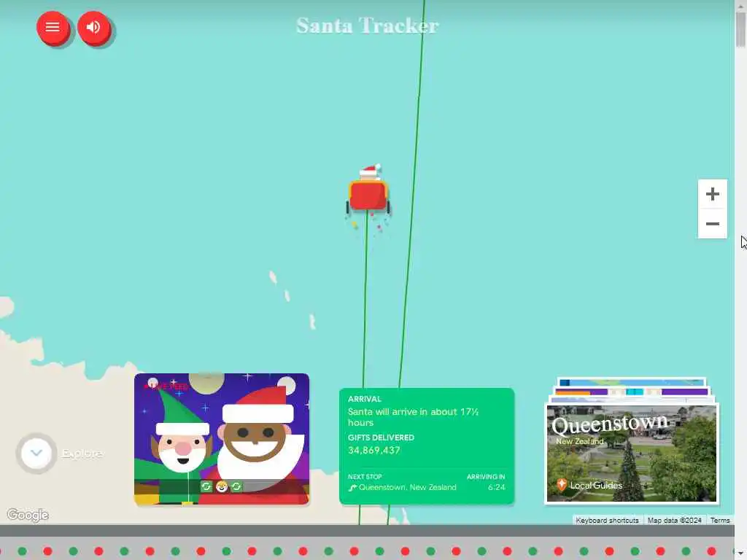Click the Santa Tracker title
This screenshot has width=747, height=560.
(368, 26)
